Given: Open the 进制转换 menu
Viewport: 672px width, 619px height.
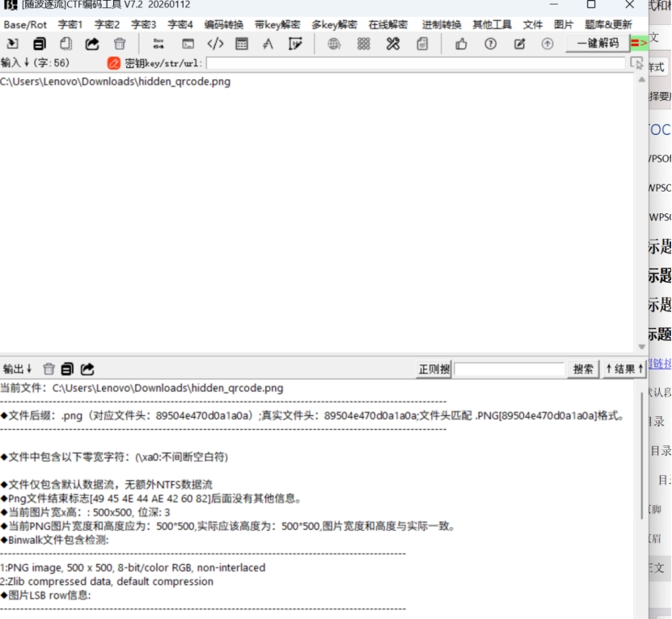Looking at the screenshot, I should [x=442, y=24].
